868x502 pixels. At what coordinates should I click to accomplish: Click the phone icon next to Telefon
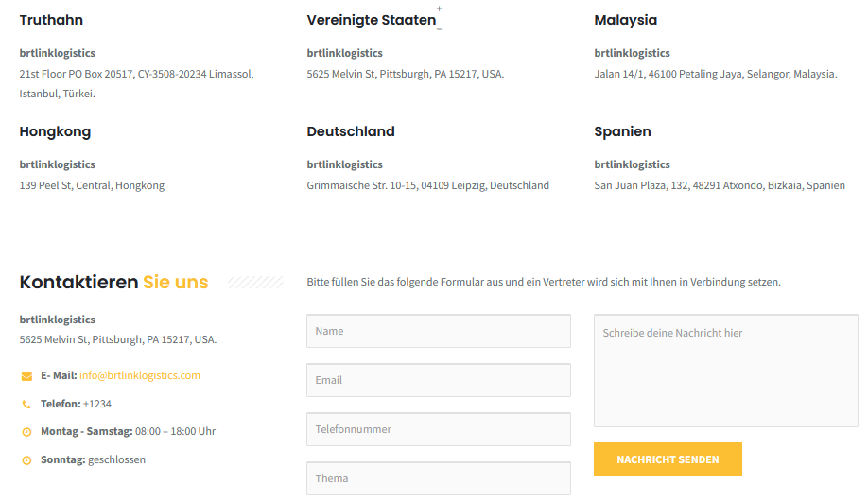coord(26,405)
